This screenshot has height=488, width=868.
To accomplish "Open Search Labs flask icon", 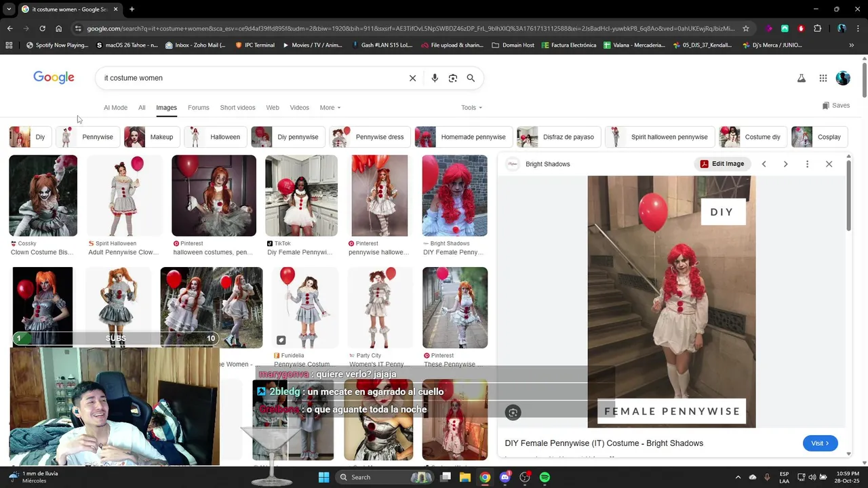I will [x=802, y=78].
